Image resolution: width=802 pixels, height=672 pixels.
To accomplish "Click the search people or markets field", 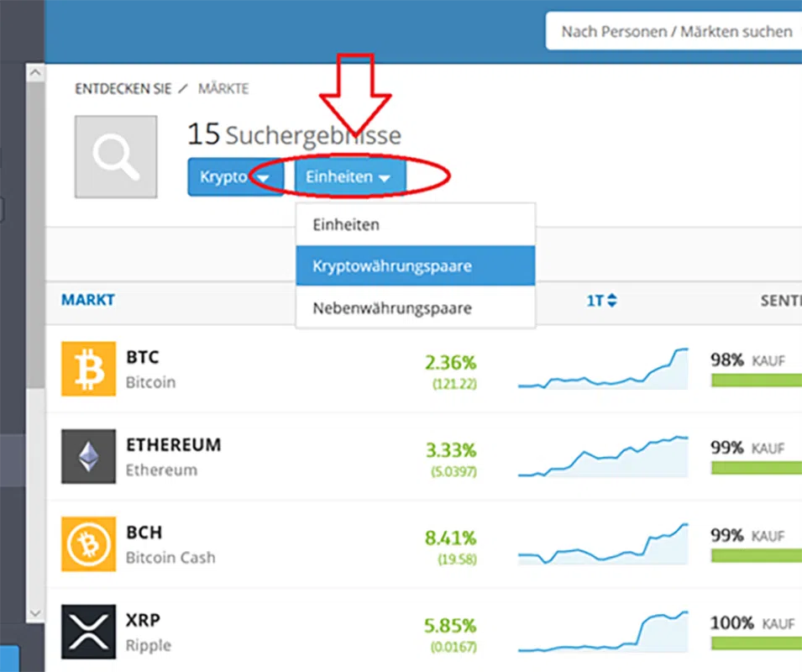I will [x=674, y=31].
